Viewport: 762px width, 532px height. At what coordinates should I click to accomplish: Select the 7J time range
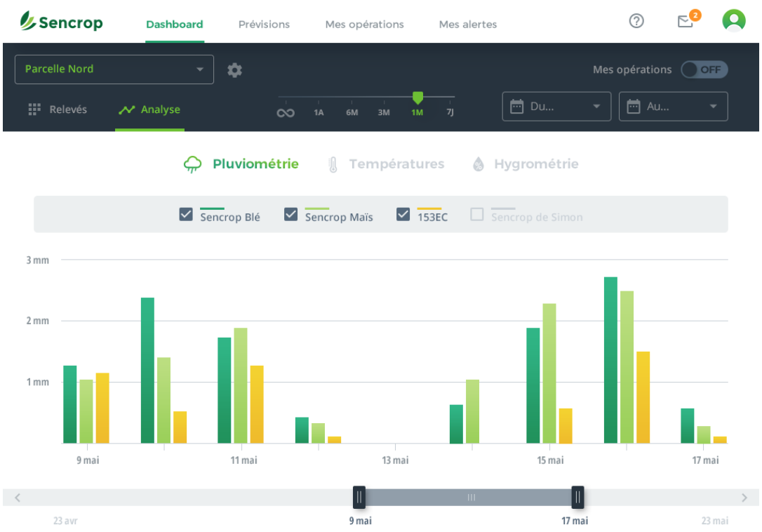coord(450,113)
